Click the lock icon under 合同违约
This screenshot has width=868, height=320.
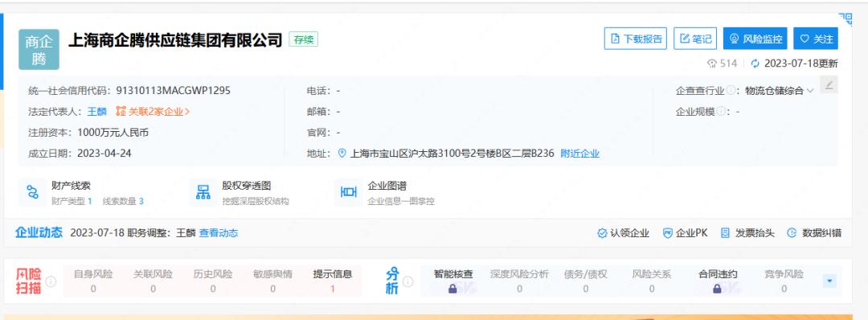(718, 289)
